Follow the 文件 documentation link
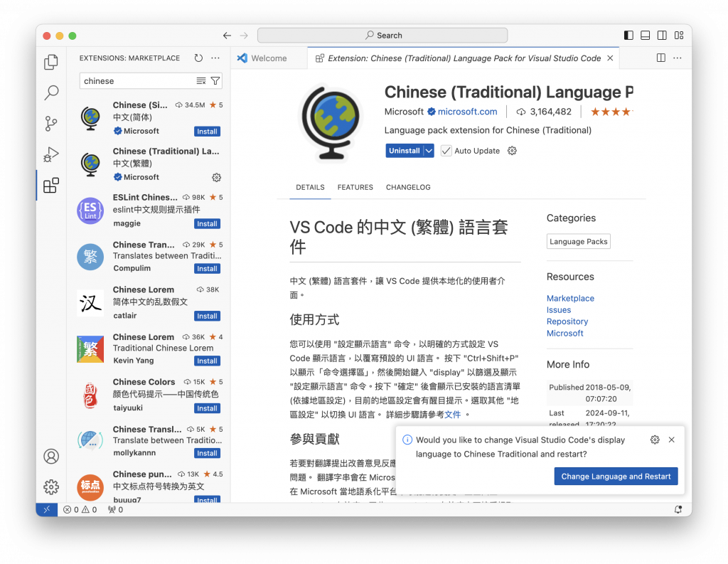 pyautogui.click(x=453, y=415)
